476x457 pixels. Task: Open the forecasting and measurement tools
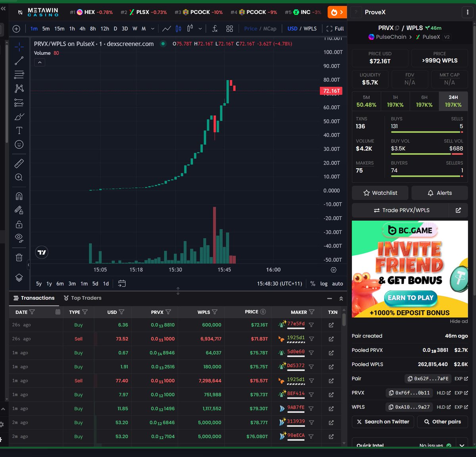click(x=19, y=103)
